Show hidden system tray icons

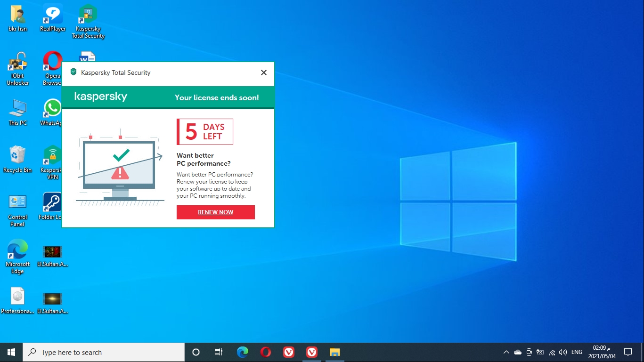[x=506, y=352]
